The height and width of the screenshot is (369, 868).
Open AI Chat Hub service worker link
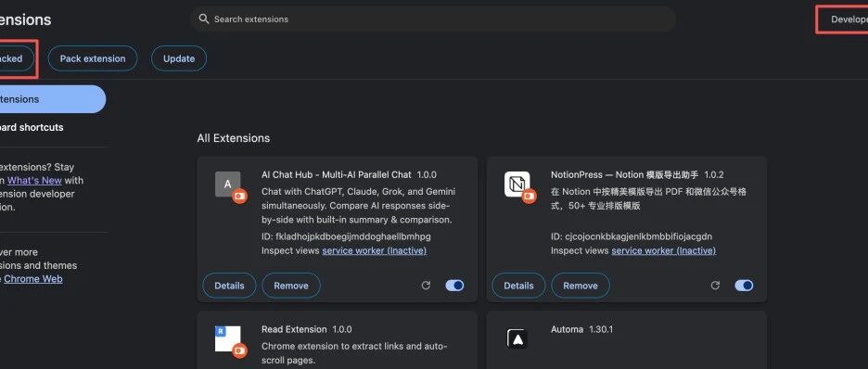(x=375, y=250)
